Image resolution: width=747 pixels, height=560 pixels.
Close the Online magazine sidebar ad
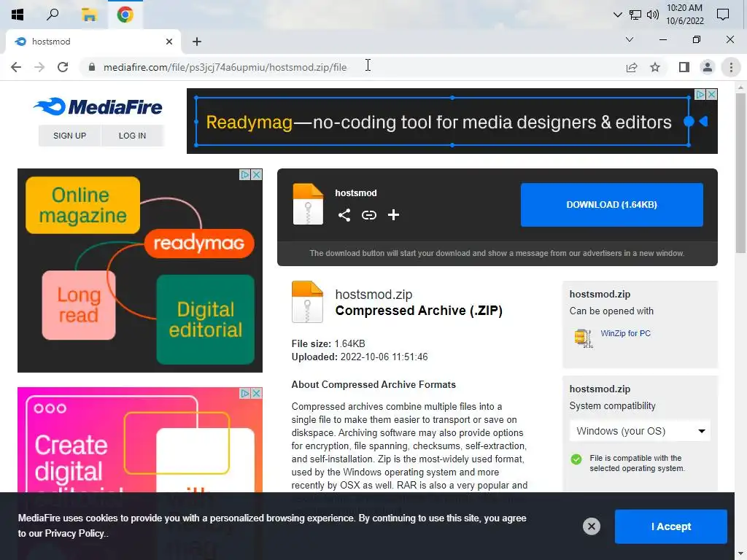click(256, 175)
